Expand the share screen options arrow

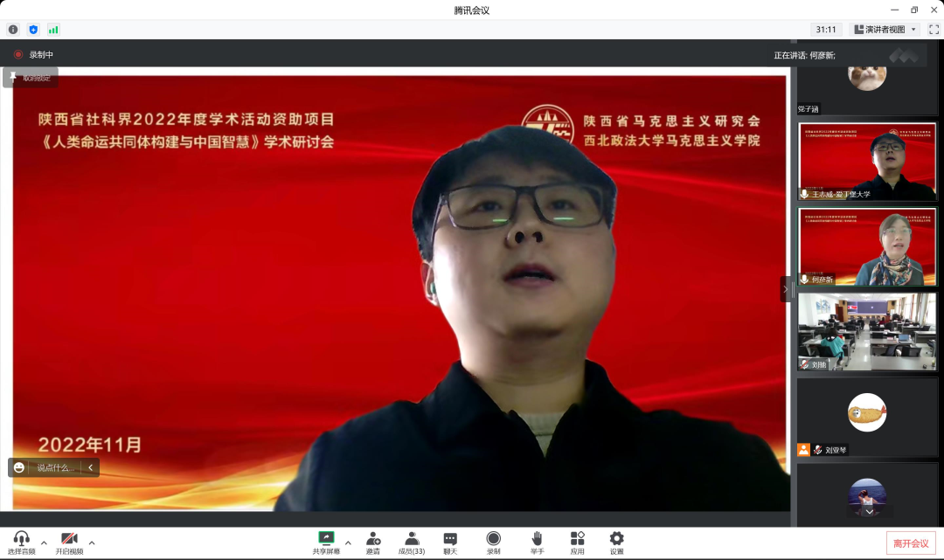click(x=348, y=543)
